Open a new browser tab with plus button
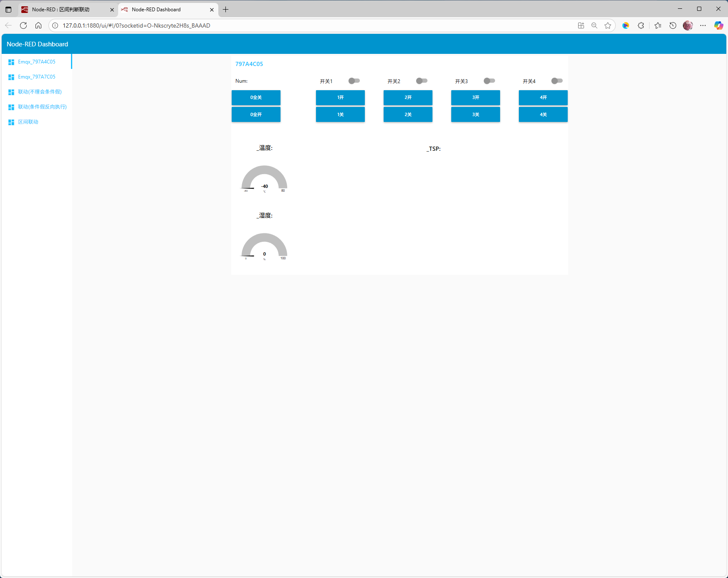 226,10
